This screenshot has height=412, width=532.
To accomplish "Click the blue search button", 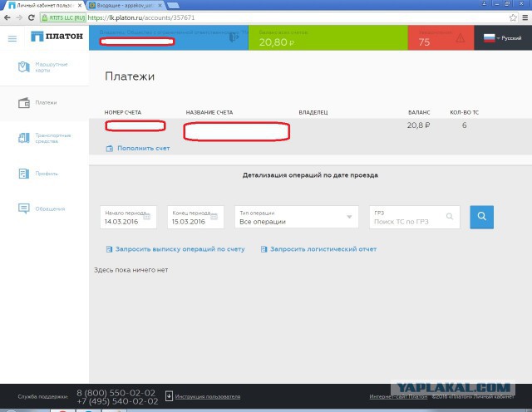I will pos(481,217).
